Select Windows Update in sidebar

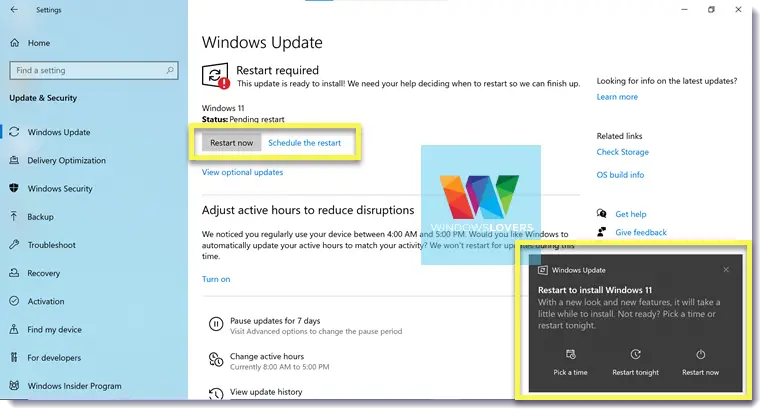[59, 132]
